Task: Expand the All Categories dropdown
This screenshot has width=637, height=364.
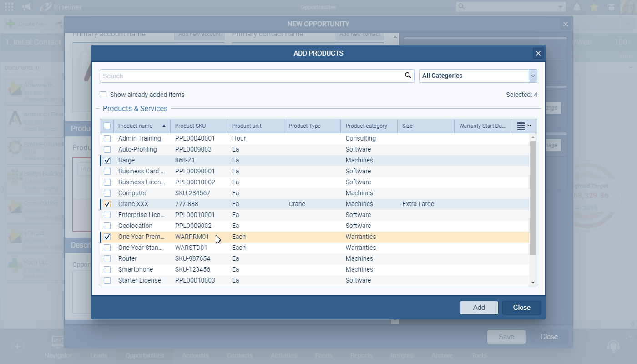Action: pos(533,76)
